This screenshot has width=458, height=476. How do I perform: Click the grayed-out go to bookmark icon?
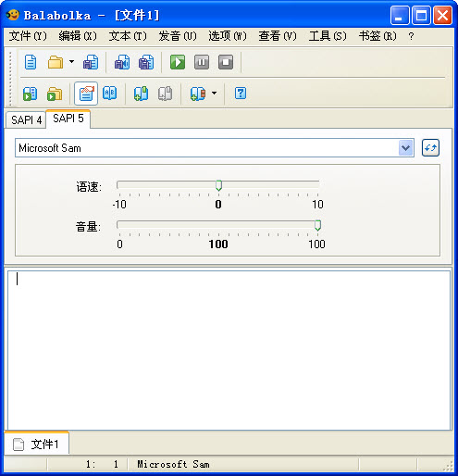pos(165,94)
